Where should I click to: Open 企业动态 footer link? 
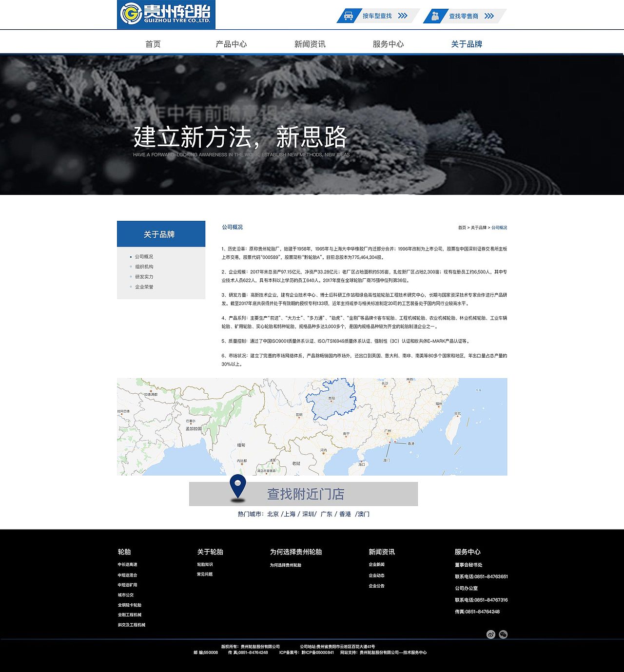pyautogui.click(x=376, y=576)
